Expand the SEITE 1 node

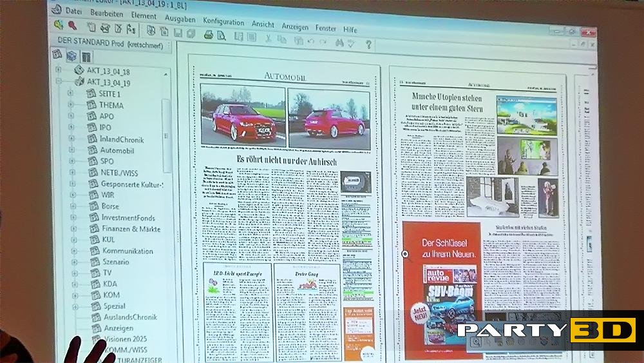pos(70,93)
